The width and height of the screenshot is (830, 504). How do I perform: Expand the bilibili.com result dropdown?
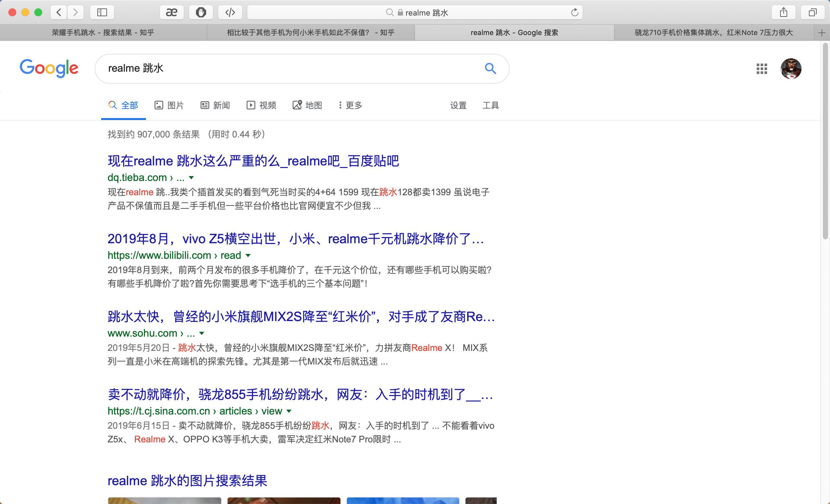(248, 255)
